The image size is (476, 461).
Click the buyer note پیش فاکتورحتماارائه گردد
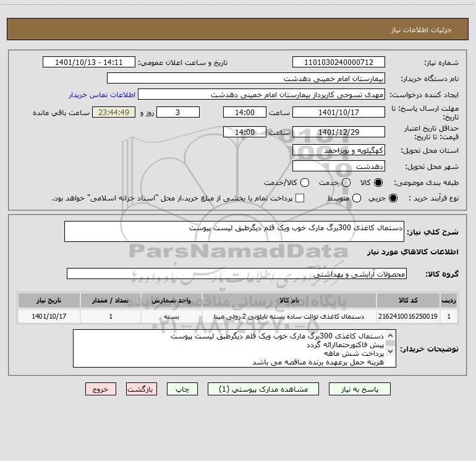pyautogui.click(x=345, y=345)
